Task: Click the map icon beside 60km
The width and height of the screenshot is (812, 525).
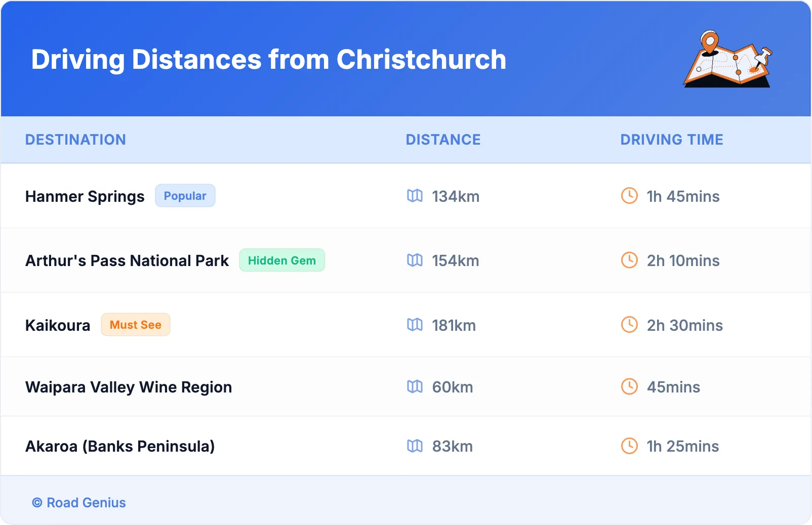Action: point(415,386)
